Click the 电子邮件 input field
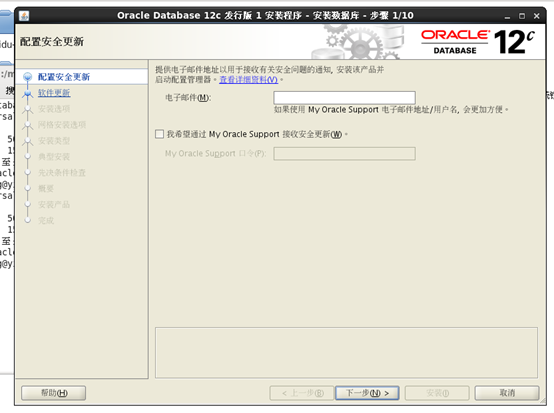Screen dimensions: 554x413 pos(344,98)
